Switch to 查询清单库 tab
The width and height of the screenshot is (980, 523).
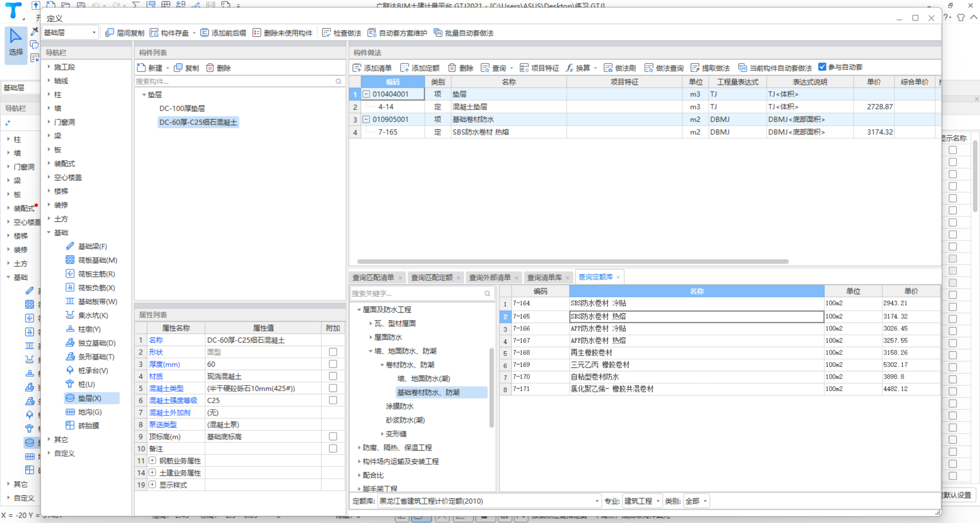click(x=544, y=277)
